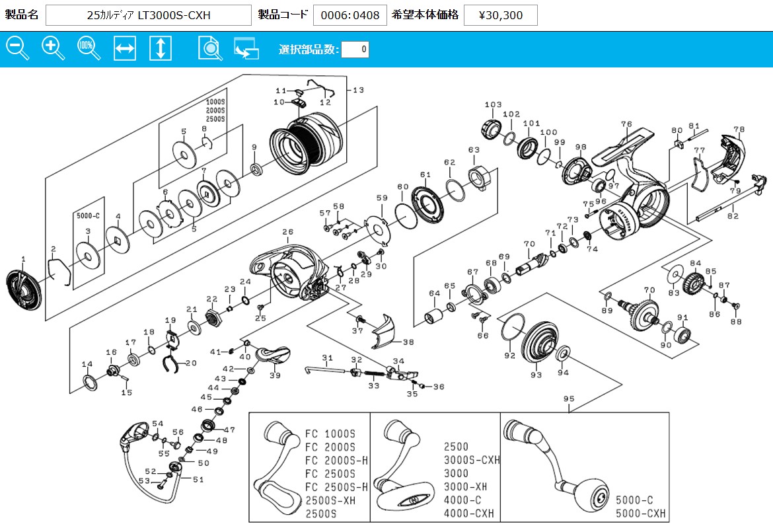
Task: Fit the diagram to page height
Action: [x=161, y=48]
